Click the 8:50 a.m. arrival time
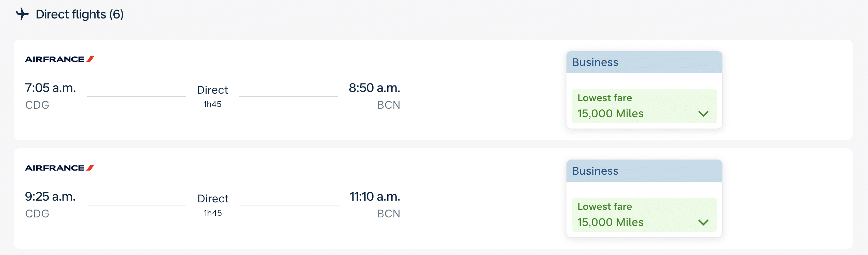The height and width of the screenshot is (255, 868). [x=374, y=88]
